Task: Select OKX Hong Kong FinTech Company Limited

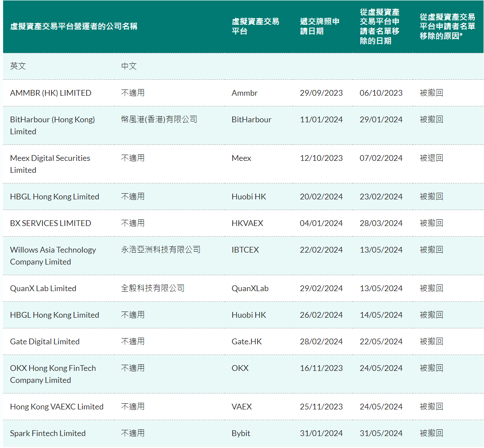Action: [53, 374]
